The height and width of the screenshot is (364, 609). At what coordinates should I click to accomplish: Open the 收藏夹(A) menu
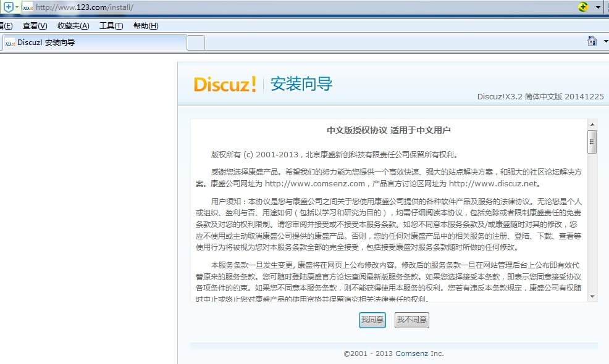coord(73,26)
